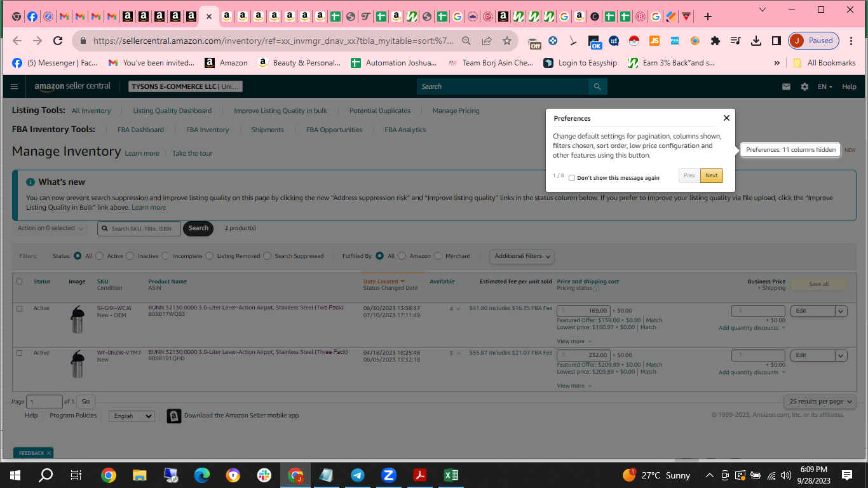Expand the Additional filters dropdown
The height and width of the screenshot is (488, 868).
click(522, 256)
